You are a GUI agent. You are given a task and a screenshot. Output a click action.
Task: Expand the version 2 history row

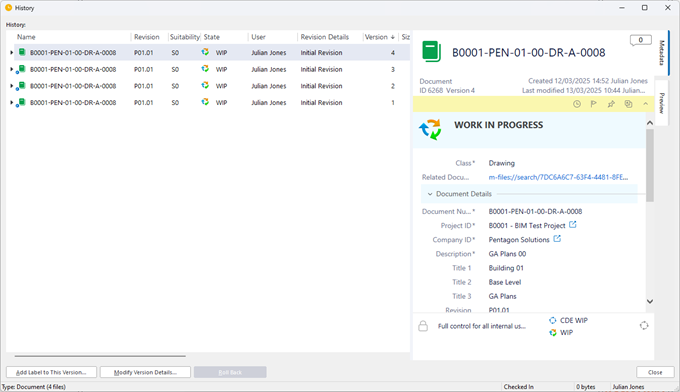(x=12, y=86)
